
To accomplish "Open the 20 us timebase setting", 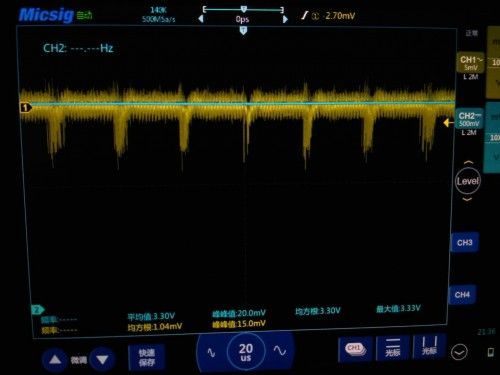I will (x=246, y=352).
